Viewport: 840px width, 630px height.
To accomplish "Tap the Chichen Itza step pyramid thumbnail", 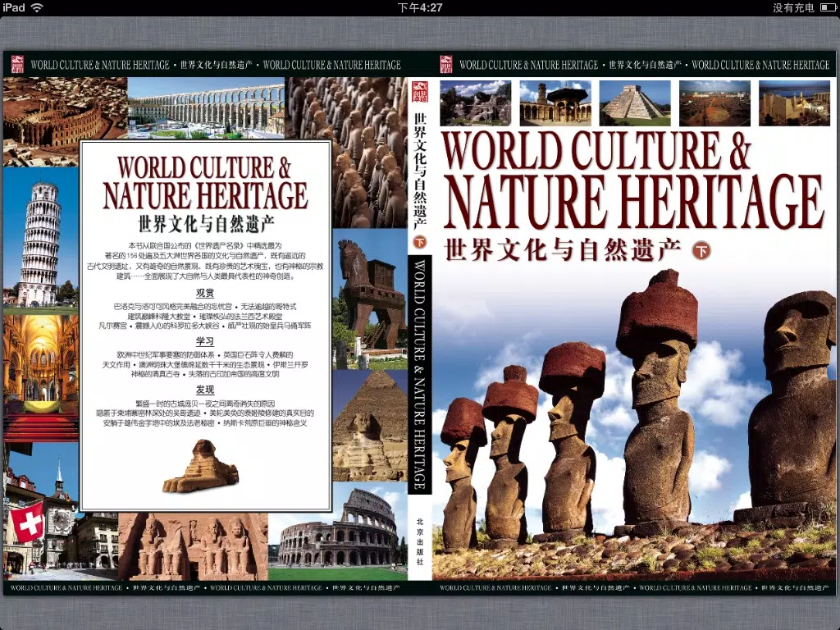I will click(x=635, y=103).
